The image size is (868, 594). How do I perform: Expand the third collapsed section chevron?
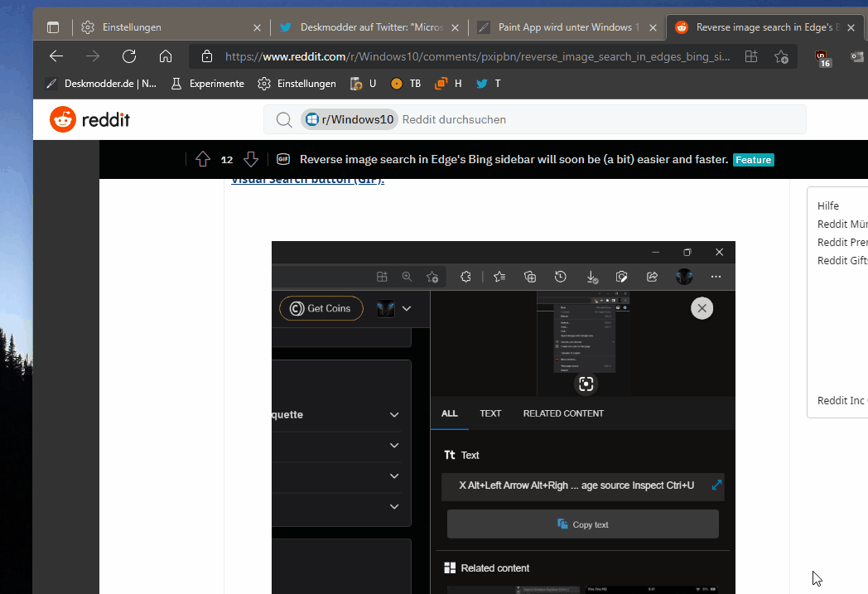(394, 476)
